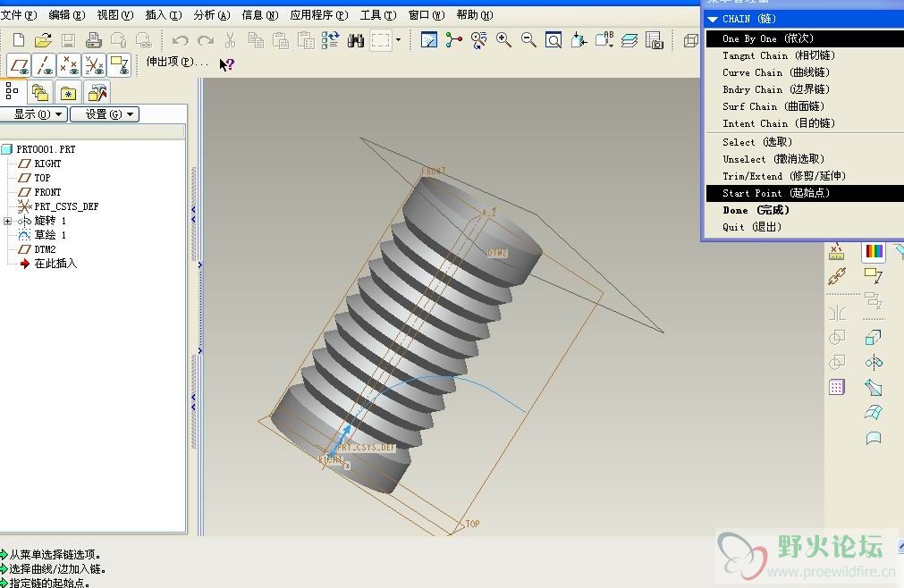
Task: Select 草绘 1 sketch feature
Action: pos(50,235)
